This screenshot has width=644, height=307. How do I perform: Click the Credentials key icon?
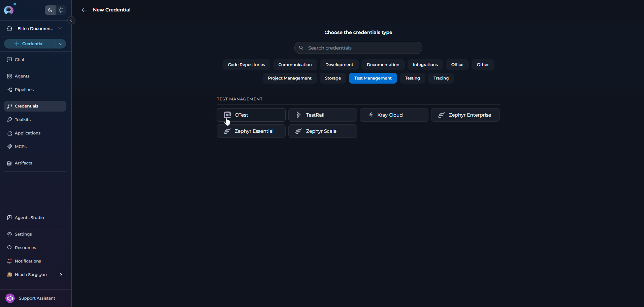(x=9, y=106)
